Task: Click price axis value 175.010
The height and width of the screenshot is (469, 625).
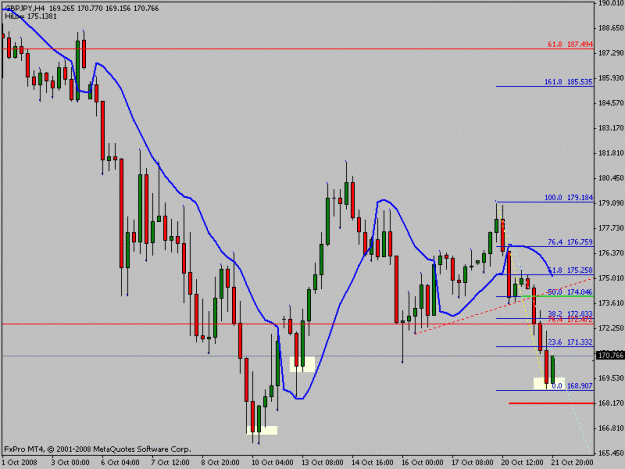Action: (x=611, y=278)
